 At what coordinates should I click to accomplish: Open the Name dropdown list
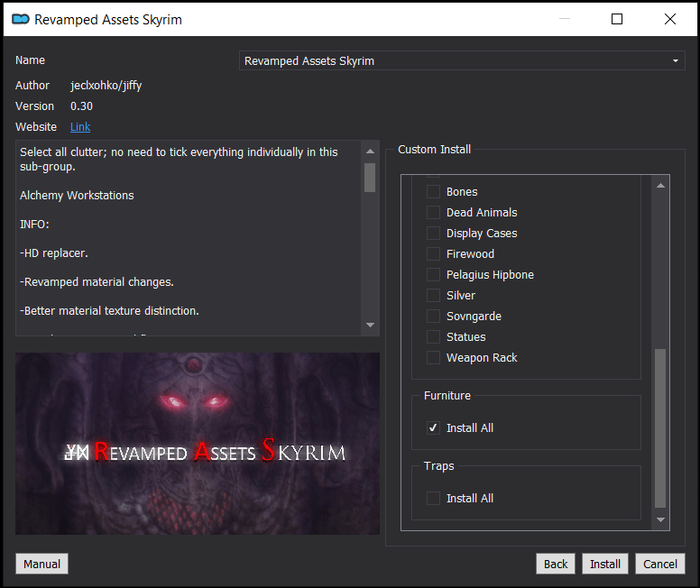tap(462, 60)
